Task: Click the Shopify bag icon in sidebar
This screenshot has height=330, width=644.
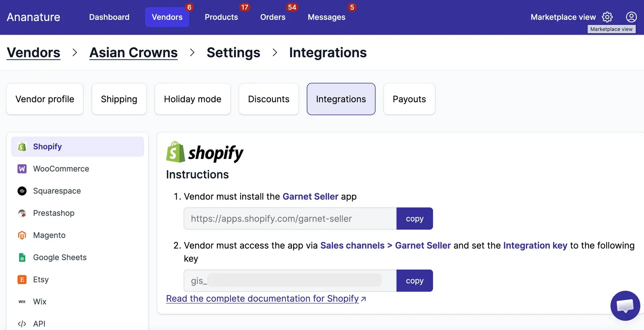Action: pos(22,147)
